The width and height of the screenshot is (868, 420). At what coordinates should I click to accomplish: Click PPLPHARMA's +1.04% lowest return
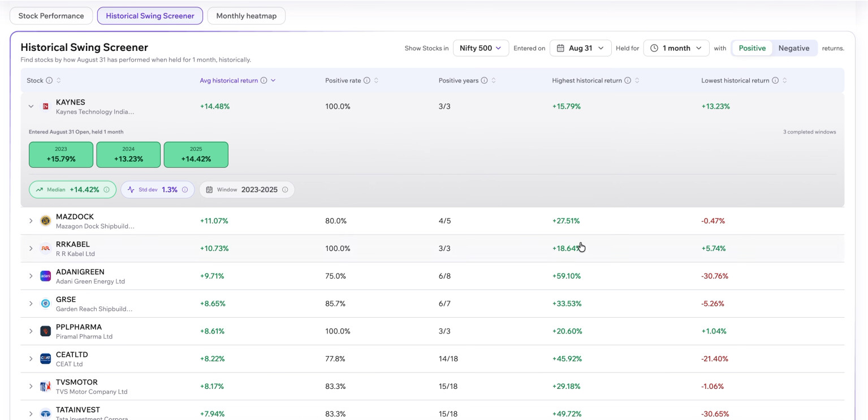tap(714, 331)
